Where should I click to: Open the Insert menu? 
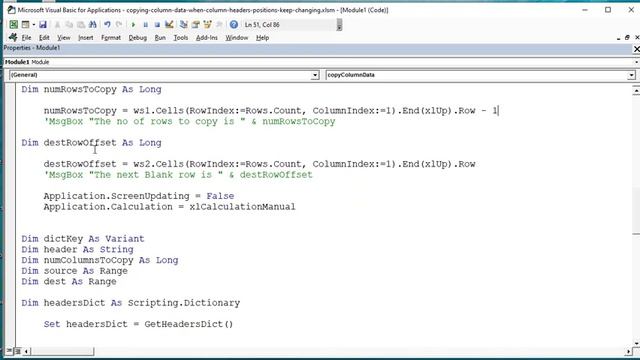[x=86, y=38]
